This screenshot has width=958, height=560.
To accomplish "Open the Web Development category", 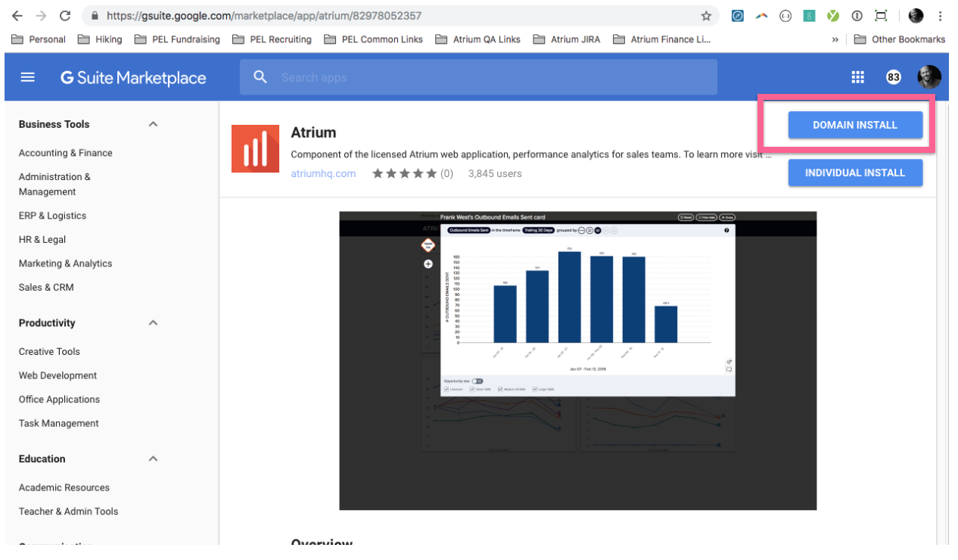I will point(58,375).
